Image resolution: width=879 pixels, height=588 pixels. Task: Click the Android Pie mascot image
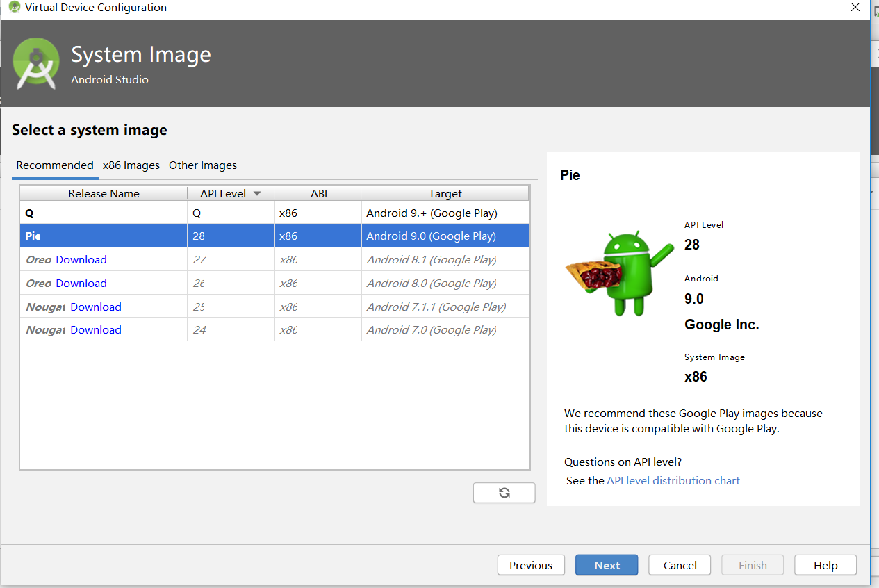[x=619, y=274]
